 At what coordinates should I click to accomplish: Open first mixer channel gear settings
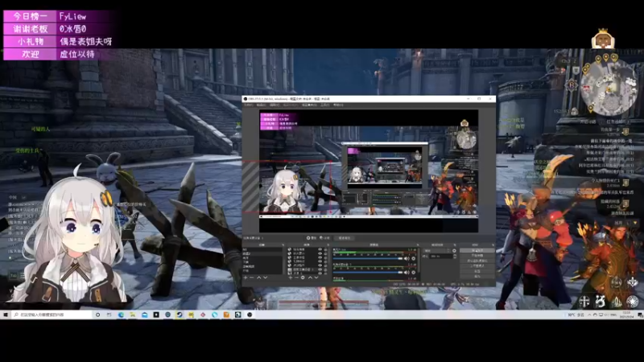(413, 258)
